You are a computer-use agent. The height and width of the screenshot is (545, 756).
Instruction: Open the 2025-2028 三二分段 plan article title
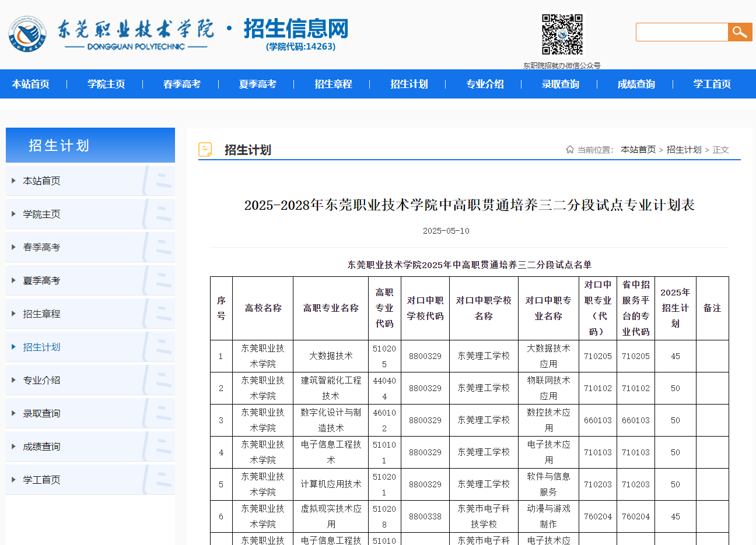coord(470,206)
